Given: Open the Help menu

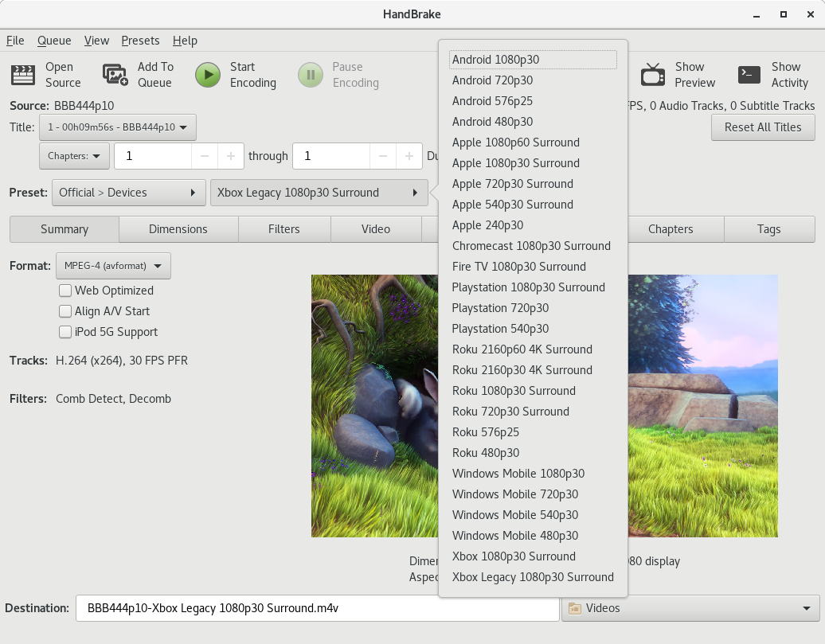Looking at the screenshot, I should (186, 41).
